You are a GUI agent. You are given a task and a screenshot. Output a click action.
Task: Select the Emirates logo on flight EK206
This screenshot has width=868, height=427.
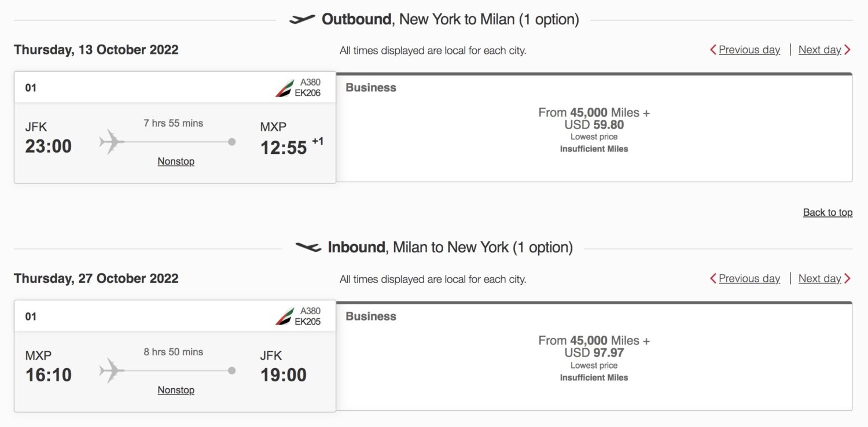[285, 87]
